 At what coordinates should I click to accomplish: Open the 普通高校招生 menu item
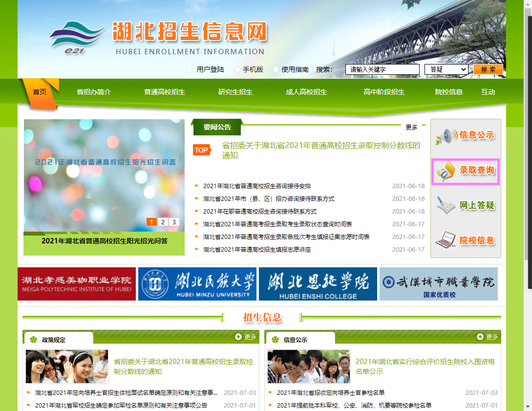[165, 92]
